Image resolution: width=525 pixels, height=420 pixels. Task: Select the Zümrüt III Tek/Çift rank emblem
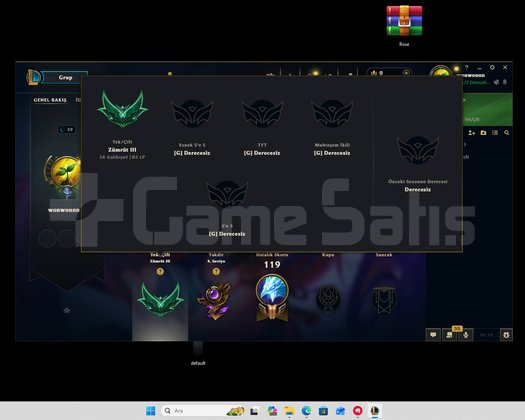[x=123, y=109]
